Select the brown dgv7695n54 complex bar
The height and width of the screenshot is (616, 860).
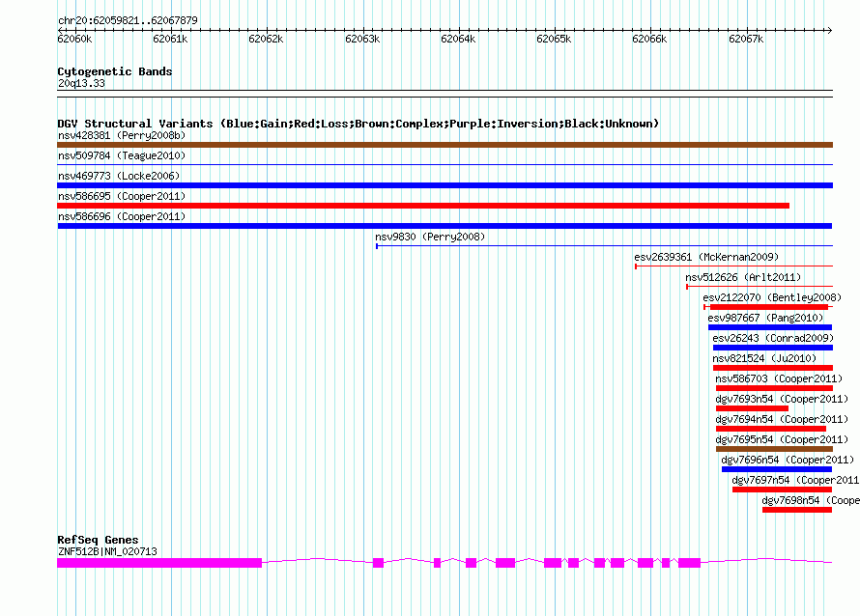pyautogui.click(x=774, y=449)
